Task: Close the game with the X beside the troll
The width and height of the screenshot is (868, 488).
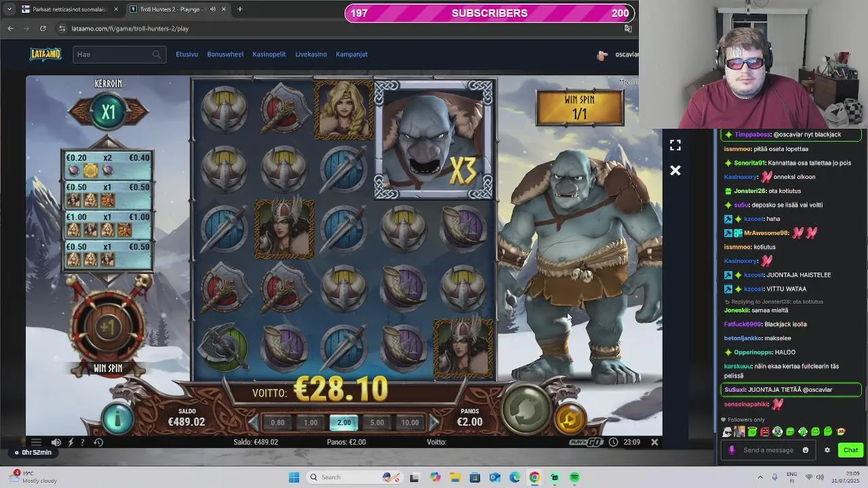Action: point(675,171)
